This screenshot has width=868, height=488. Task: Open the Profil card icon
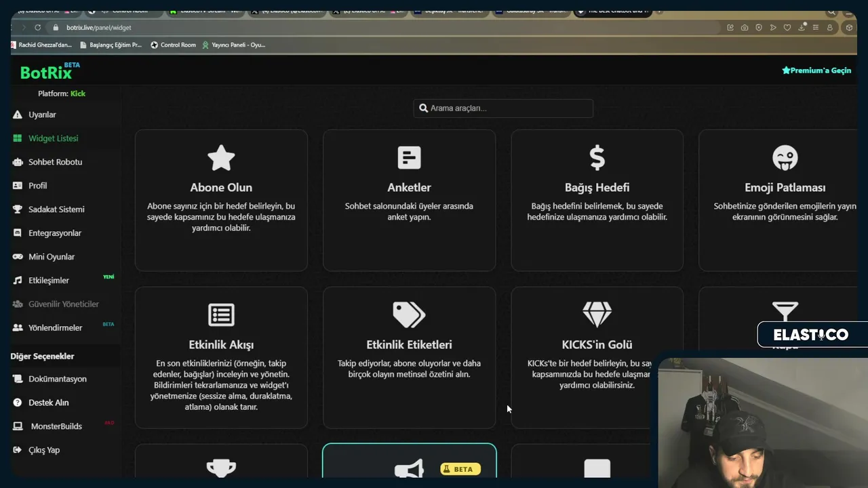[x=18, y=186]
